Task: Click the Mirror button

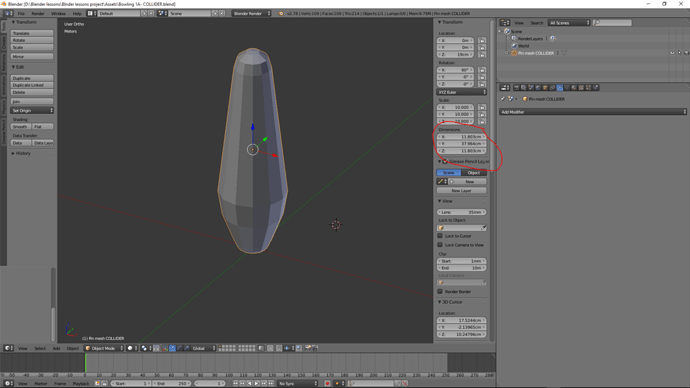Action: pyautogui.click(x=32, y=56)
